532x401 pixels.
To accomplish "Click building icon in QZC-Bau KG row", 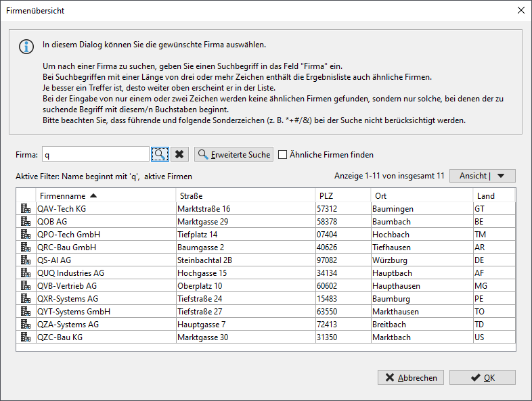I will coord(26,337).
